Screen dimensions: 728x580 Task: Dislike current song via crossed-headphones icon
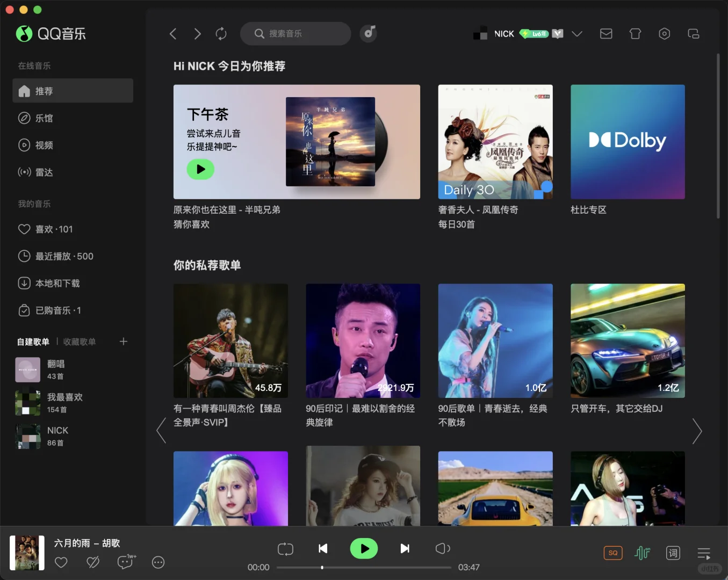pos(93,562)
